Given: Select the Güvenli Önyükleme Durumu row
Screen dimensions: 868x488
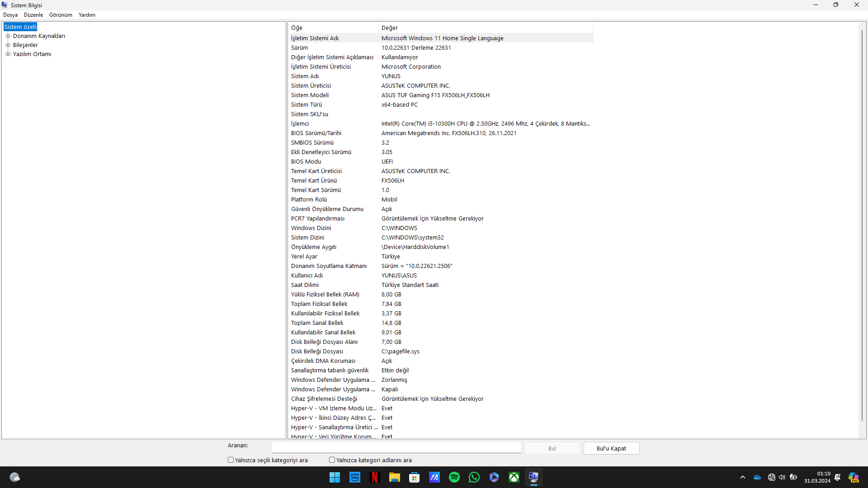Looking at the screenshot, I should pyautogui.click(x=441, y=209).
